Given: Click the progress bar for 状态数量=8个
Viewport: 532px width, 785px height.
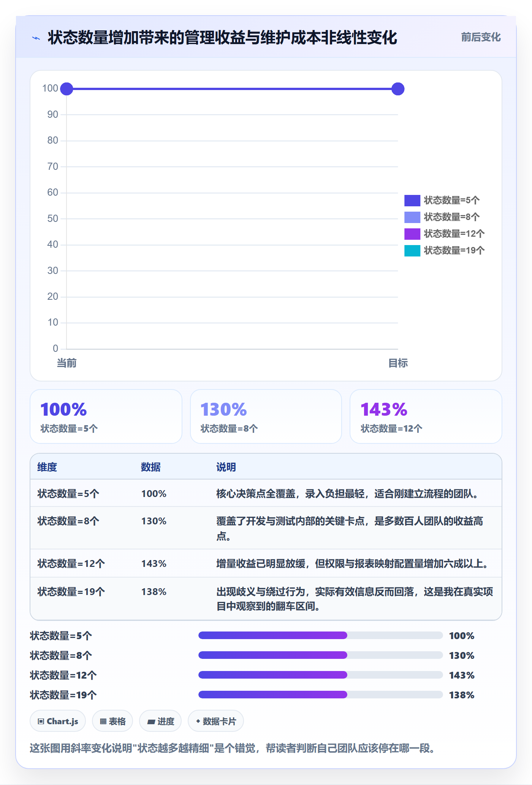Looking at the screenshot, I should [321, 655].
